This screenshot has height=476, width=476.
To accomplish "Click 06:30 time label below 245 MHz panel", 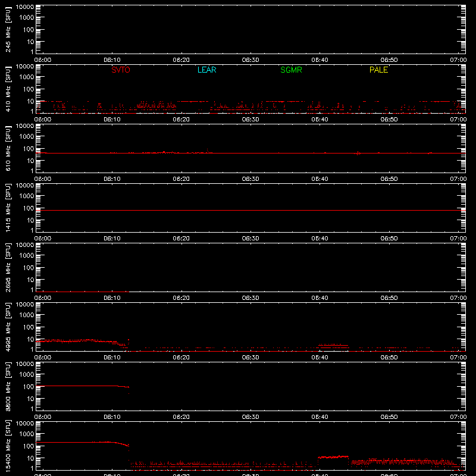I will tap(250, 60).
